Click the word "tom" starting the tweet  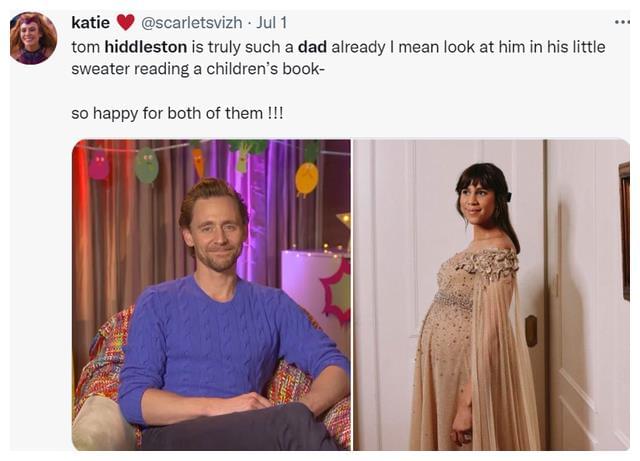click(86, 47)
